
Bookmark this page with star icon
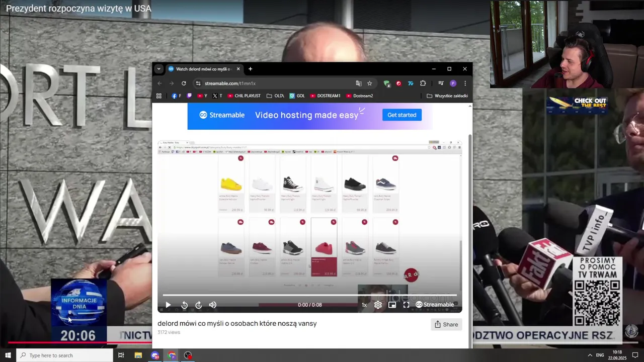click(x=369, y=83)
